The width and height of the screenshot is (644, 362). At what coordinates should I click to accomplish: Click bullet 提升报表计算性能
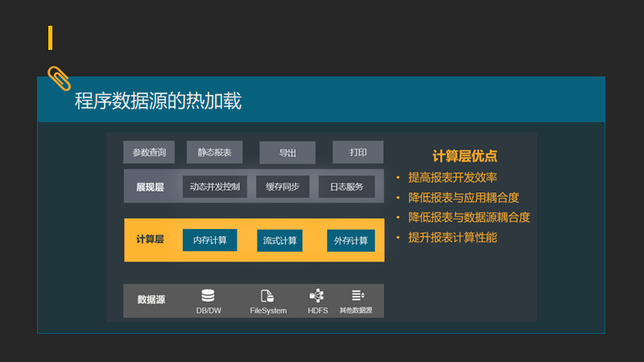point(452,237)
